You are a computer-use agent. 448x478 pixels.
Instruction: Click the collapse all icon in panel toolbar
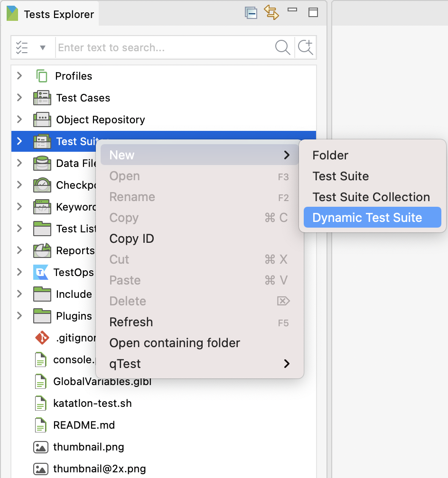(x=251, y=13)
